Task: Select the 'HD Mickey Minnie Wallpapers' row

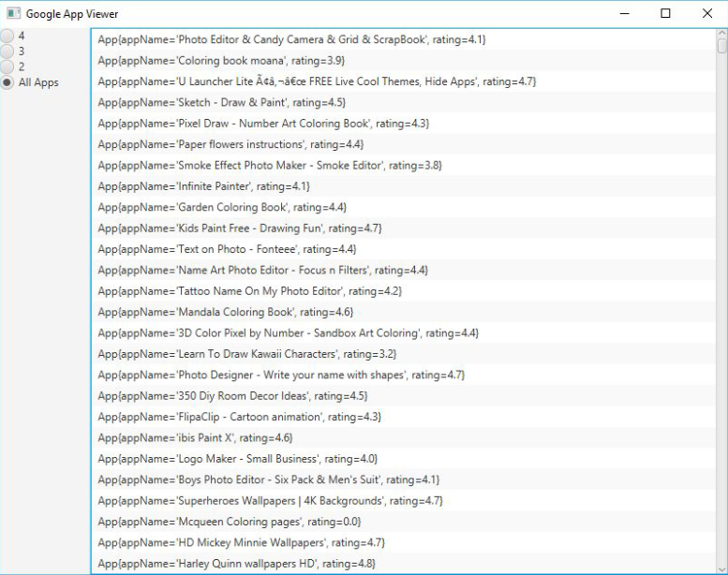Action: click(x=404, y=542)
